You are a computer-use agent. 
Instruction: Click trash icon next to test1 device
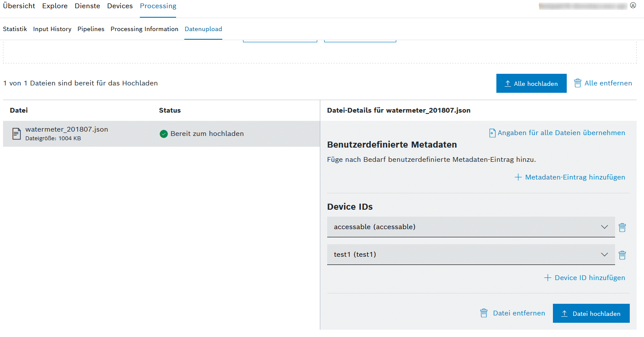pyautogui.click(x=622, y=255)
